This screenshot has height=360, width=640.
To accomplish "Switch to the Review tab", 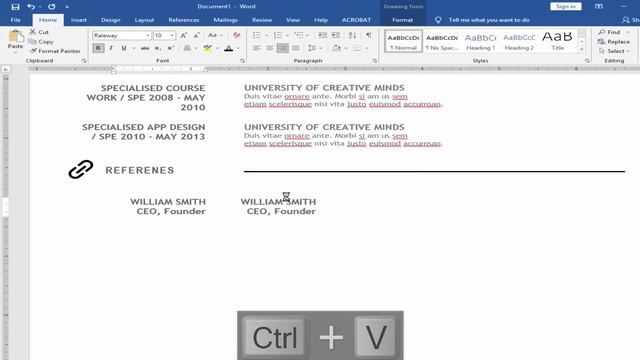I will [x=262, y=20].
